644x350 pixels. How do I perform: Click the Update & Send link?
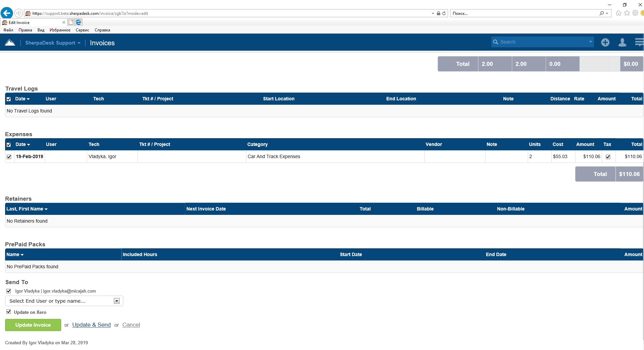tap(91, 325)
